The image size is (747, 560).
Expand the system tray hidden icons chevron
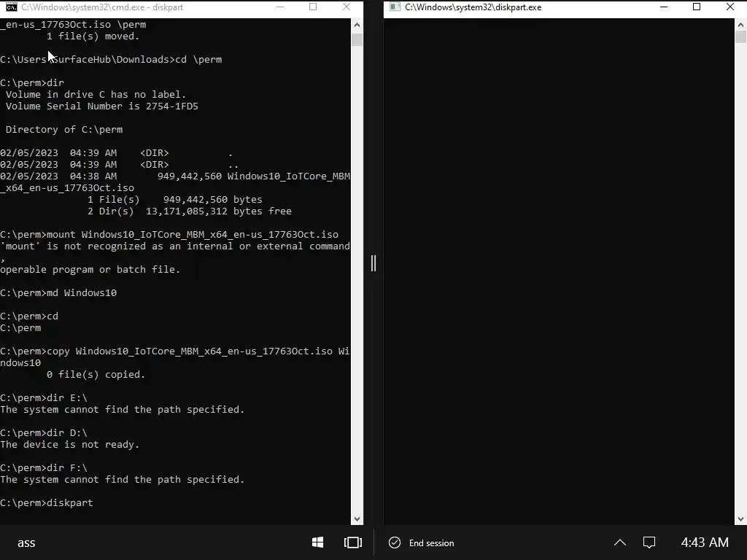click(x=620, y=542)
